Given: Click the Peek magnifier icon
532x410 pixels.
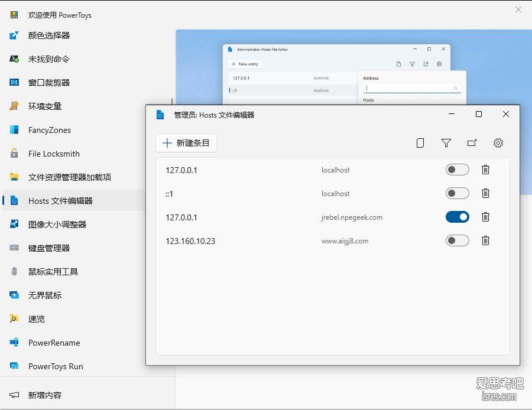Looking at the screenshot, I should (14, 319).
